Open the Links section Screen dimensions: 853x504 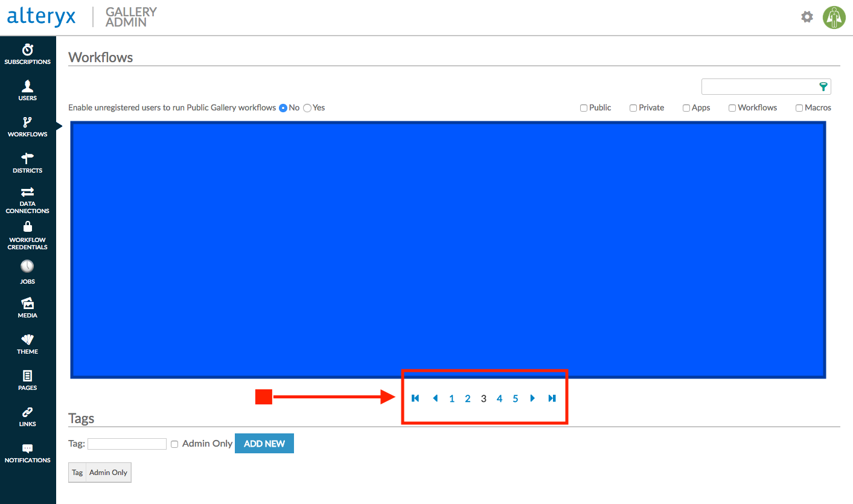(x=27, y=415)
